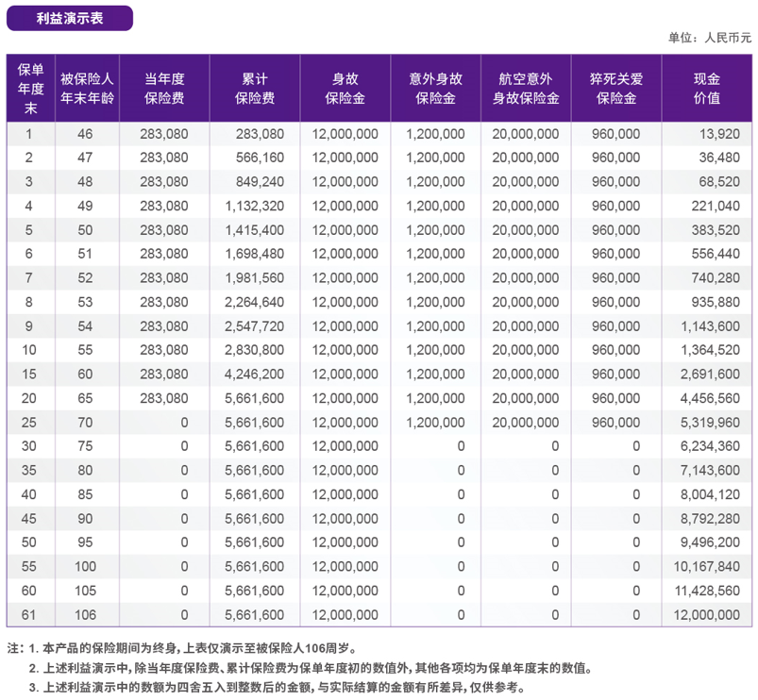Click cumulative premium 2,547,720
Screen dimensions: 758x700
click(x=255, y=326)
